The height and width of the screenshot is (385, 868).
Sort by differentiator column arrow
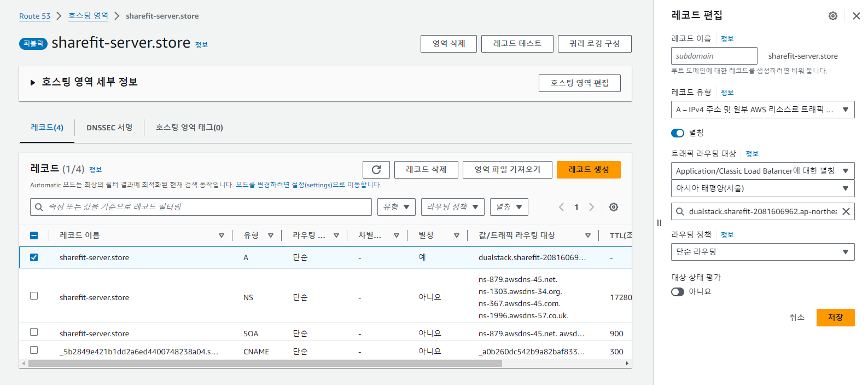397,235
